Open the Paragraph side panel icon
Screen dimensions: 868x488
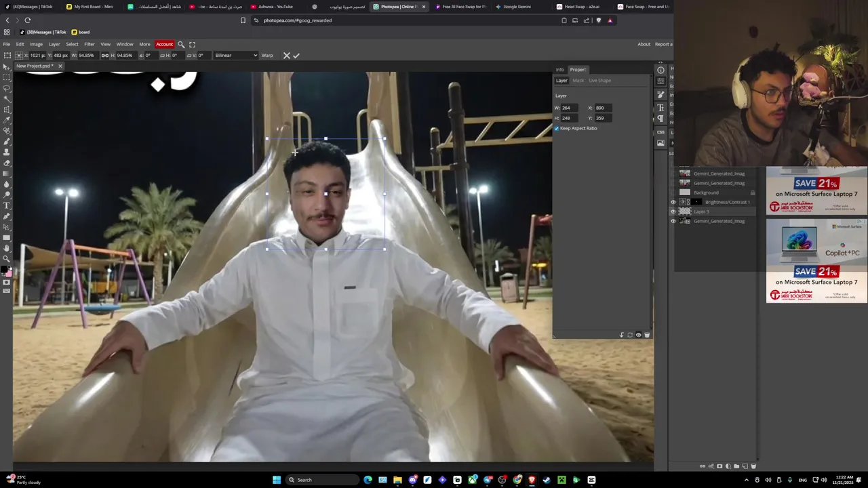pyautogui.click(x=660, y=119)
